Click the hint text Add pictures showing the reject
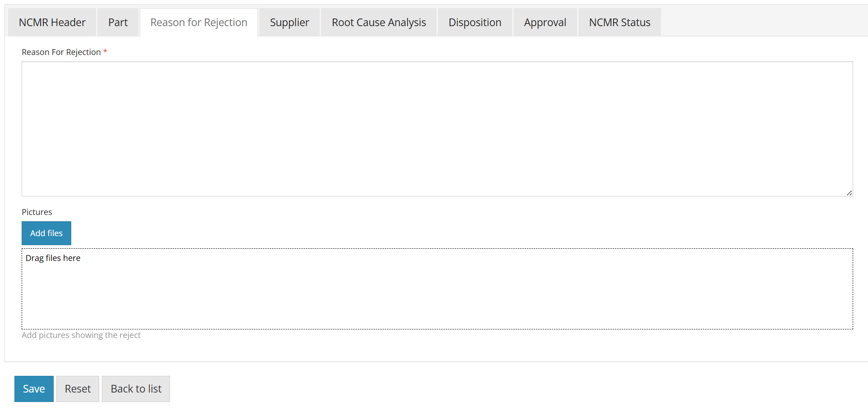The height and width of the screenshot is (411, 868). [x=81, y=335]
